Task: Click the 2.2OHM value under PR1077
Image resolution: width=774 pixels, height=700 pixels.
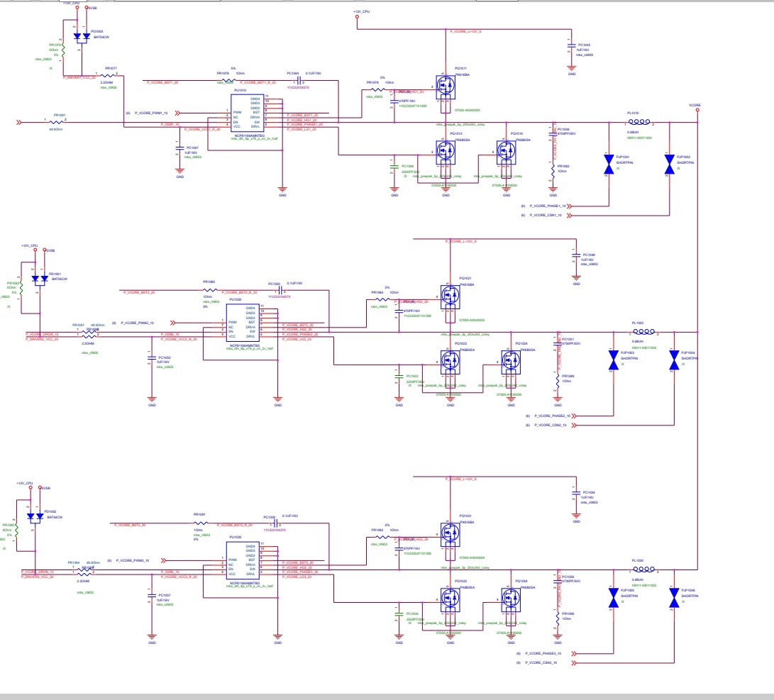Action: (106, 83)
